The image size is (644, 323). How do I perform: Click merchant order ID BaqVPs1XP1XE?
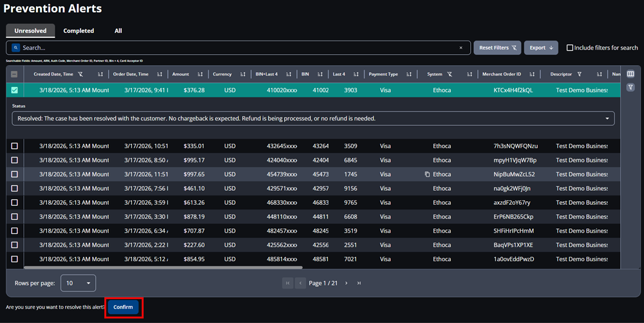coord(513,245)
